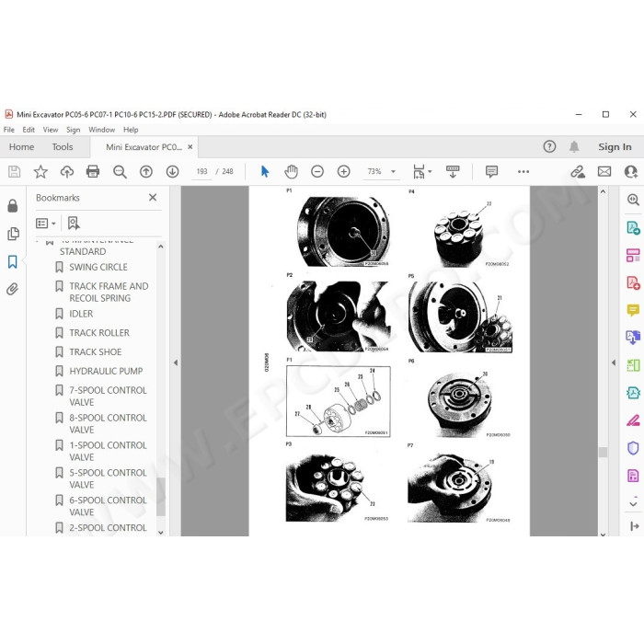Share with others person icon

click(x=630, y=171)
